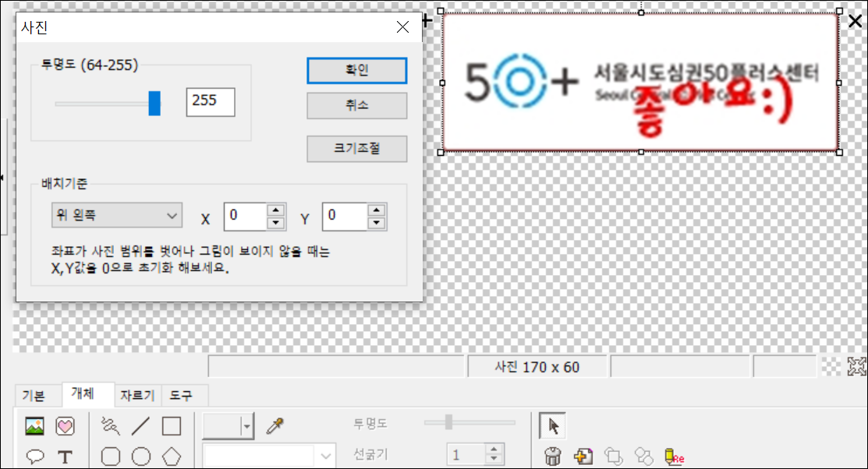868x469 pixels.
Task: Select the heart Icon insert tool
Action: 65,426
